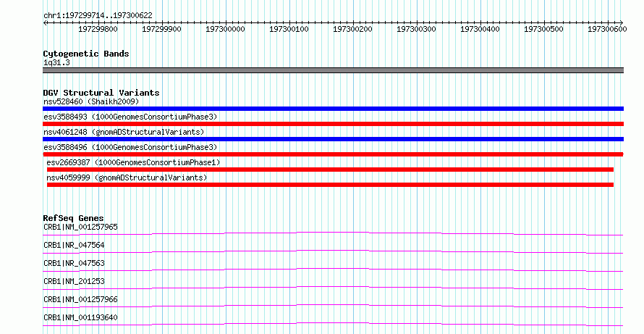Click the Cytogenetic Bands track title
Image resolution: width=644 pixels, height=334 pixels.
(x=86, y=54)
